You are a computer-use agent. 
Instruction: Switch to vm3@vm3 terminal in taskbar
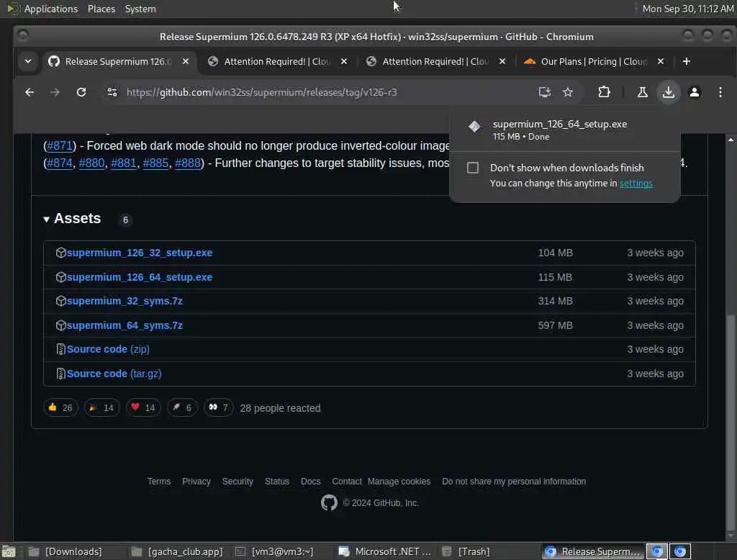click(274, 551)
